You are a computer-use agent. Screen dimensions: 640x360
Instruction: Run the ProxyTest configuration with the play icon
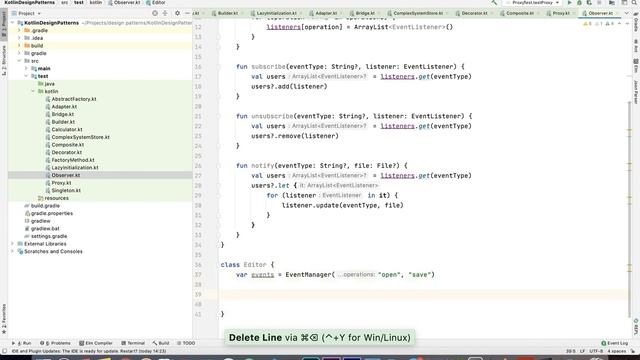(569, 2)
